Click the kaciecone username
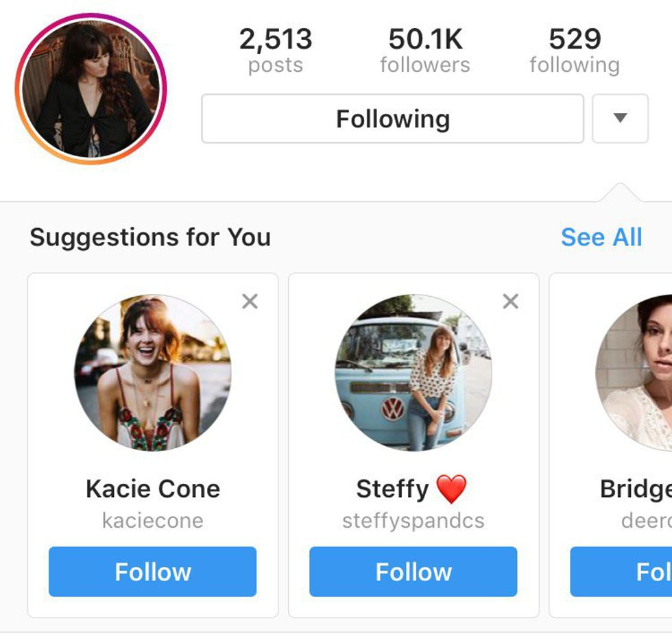 [x=153, y=520]
